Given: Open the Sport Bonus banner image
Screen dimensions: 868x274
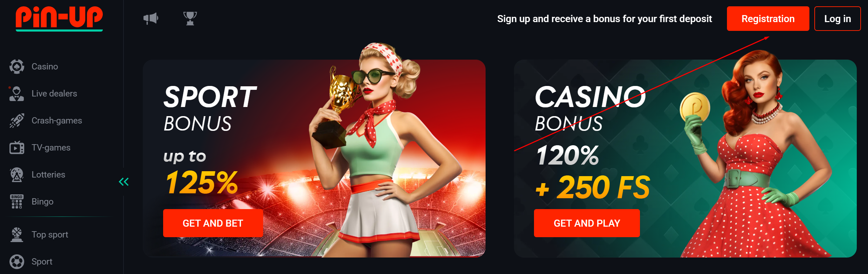Looking at the screenshot, I should point(314,158).
